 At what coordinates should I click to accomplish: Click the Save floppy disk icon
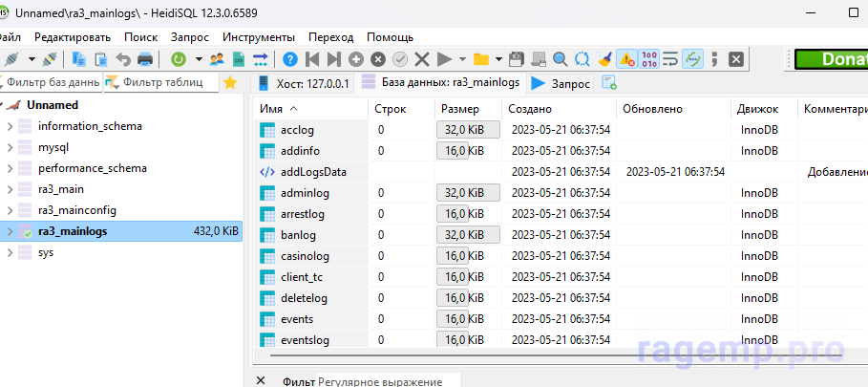pos(516,58)
